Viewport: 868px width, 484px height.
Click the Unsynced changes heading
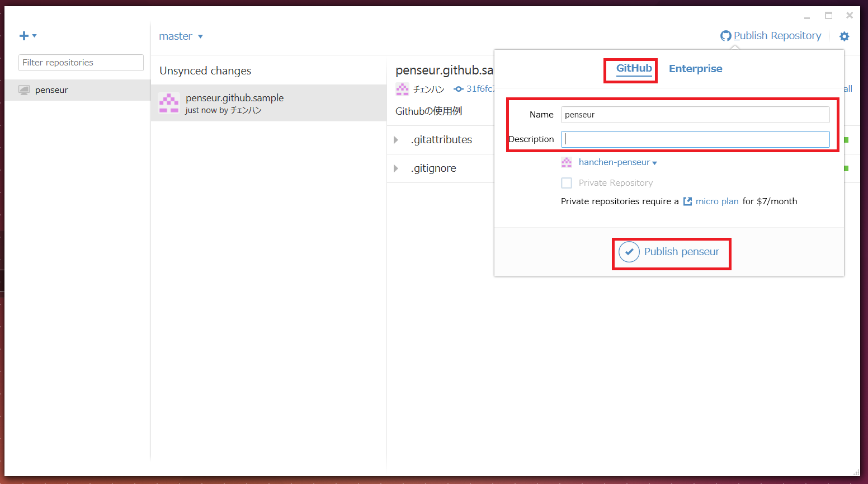coord(205,71)
